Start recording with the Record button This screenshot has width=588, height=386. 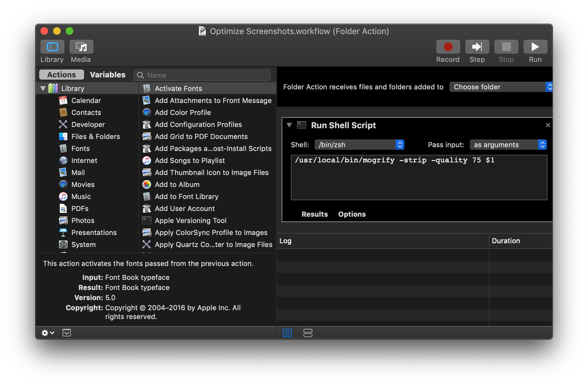(448, 47)
